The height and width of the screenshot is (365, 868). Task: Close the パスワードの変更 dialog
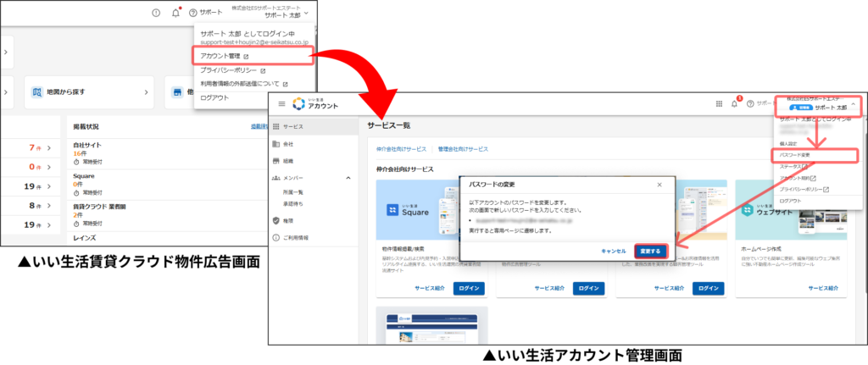coord(659,185)
